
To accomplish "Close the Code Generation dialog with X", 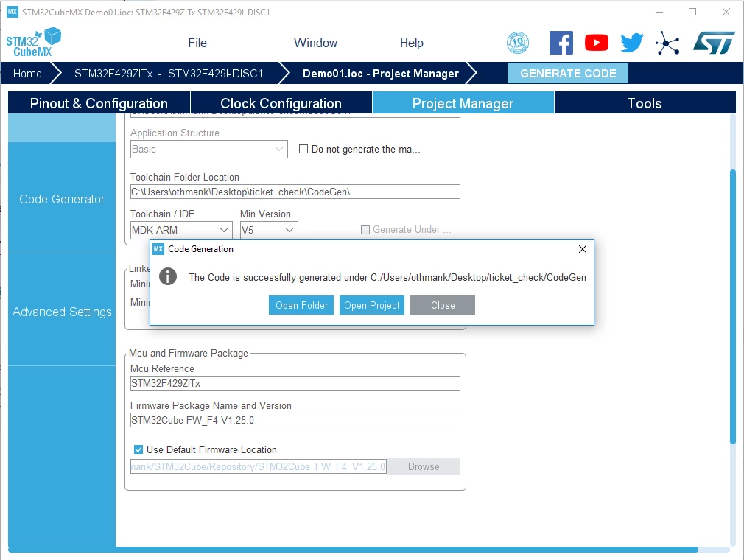I will (583, 249).
